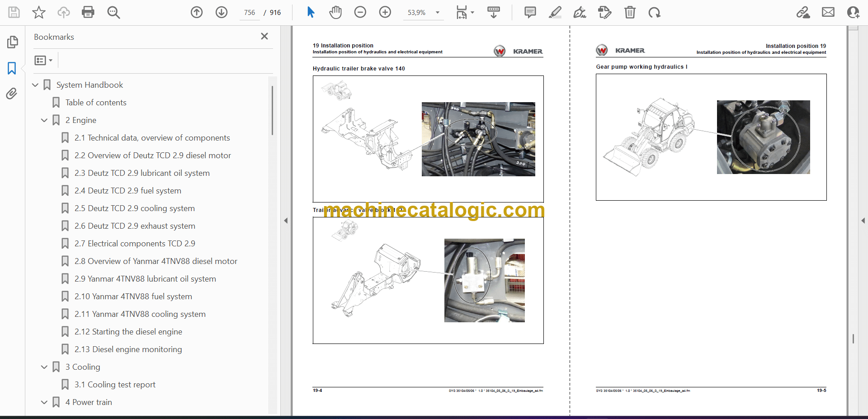Screen dimensions: 868x419
Task: Click the Print file icon
Action: click(x=88, y=12)
